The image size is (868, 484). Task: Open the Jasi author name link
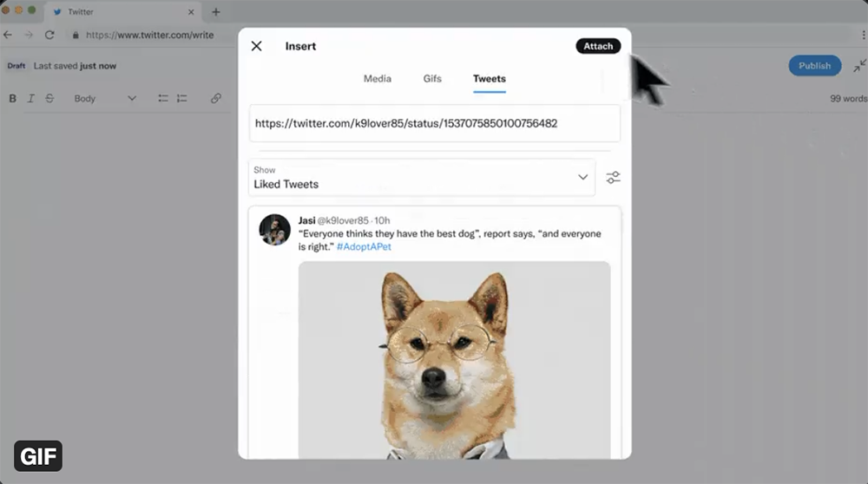[x=306, y=220]
